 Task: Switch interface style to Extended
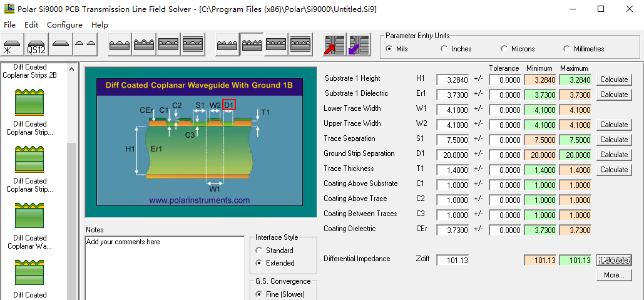tap(275, 263)
